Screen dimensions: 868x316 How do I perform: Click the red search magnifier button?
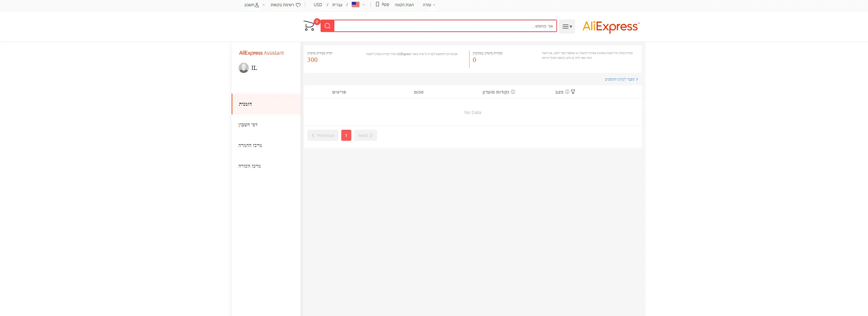pyautogui.click(x=327, y=26)
